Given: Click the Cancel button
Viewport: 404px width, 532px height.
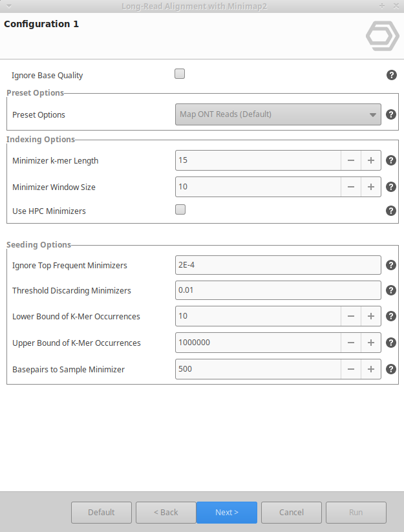Looking at the screenshot, I should click(292, 513).
